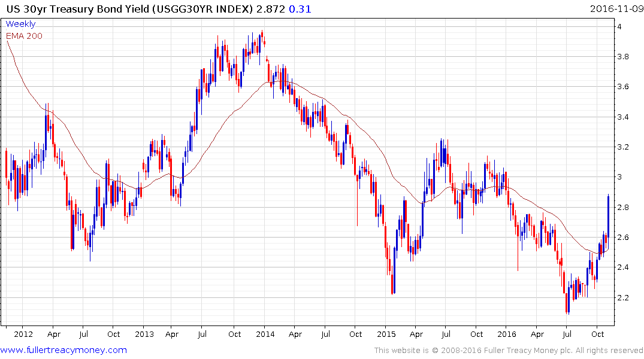The image size is (644, 359).
Task: Click the '2012' x-axis label
Action: (23, 334)
